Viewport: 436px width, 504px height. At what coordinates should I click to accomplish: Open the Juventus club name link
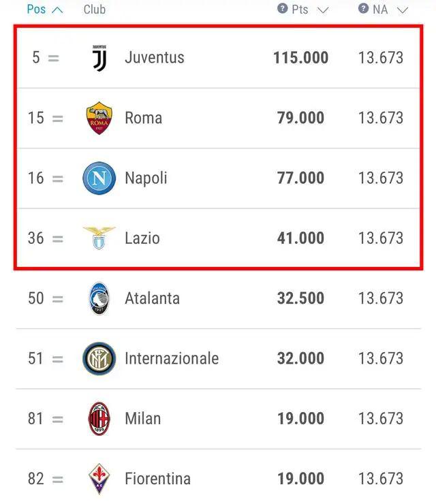point(155,57)
